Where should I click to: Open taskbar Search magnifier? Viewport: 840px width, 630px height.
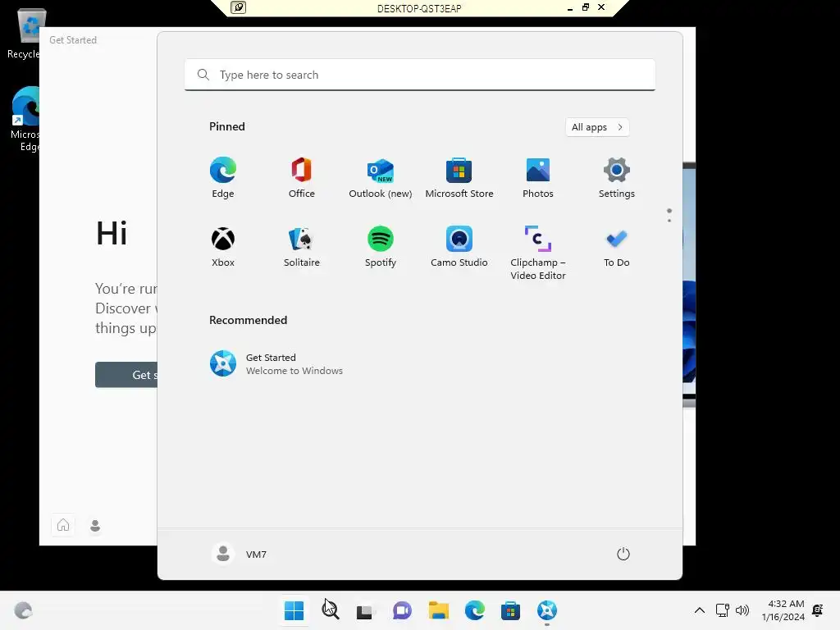click(331, 610)
